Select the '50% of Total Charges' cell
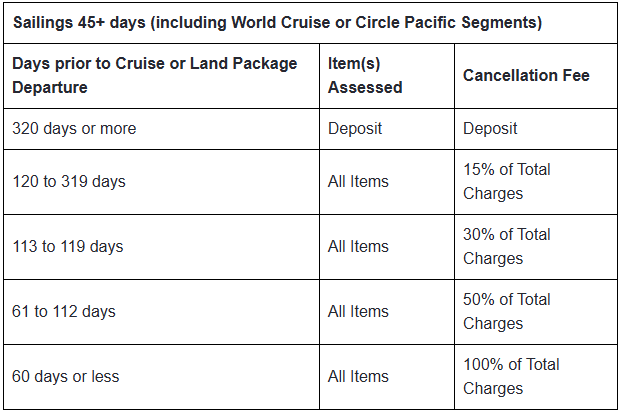The width and height of the screenshot is (619, 410). coord(507,311)
